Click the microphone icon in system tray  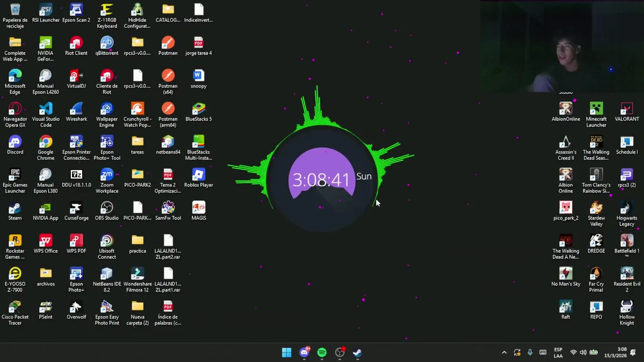(530, 352)
